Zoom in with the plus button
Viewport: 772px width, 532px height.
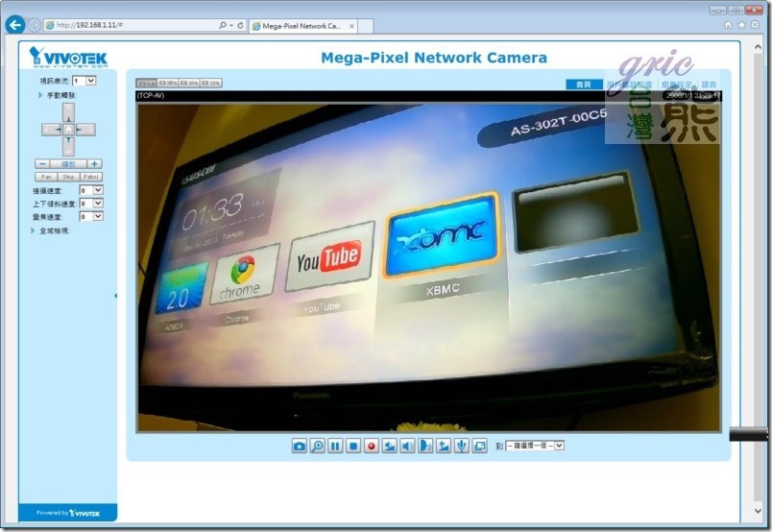(94, 163)
